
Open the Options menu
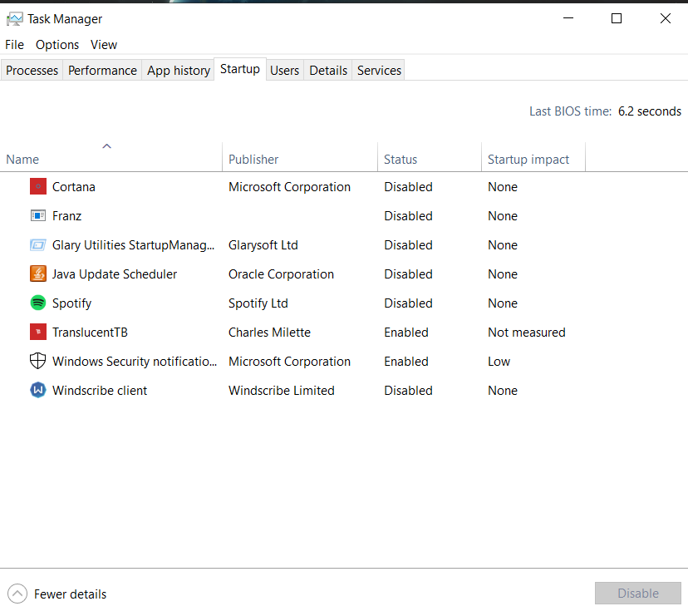(57, 45)
